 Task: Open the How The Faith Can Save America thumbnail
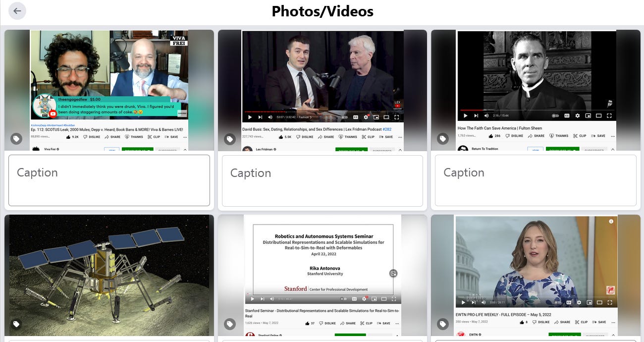click(536, 90)
